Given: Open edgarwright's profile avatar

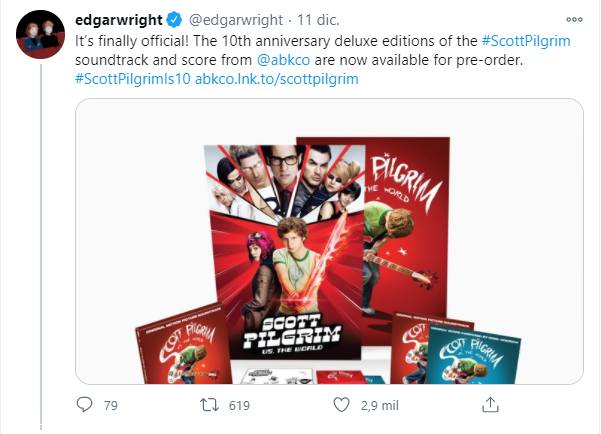Looking at the screenshot, I should click(41, 35).
